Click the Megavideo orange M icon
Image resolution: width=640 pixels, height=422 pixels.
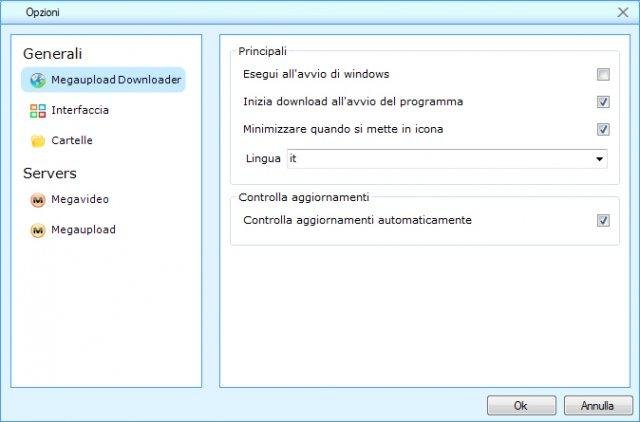38,200
